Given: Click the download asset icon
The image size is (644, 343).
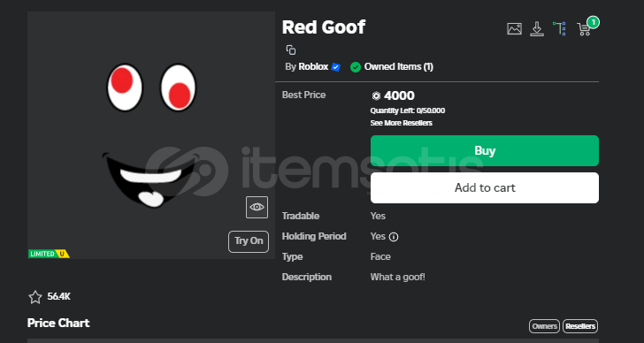Looking at the screenshot, I should tap(537, 28).
